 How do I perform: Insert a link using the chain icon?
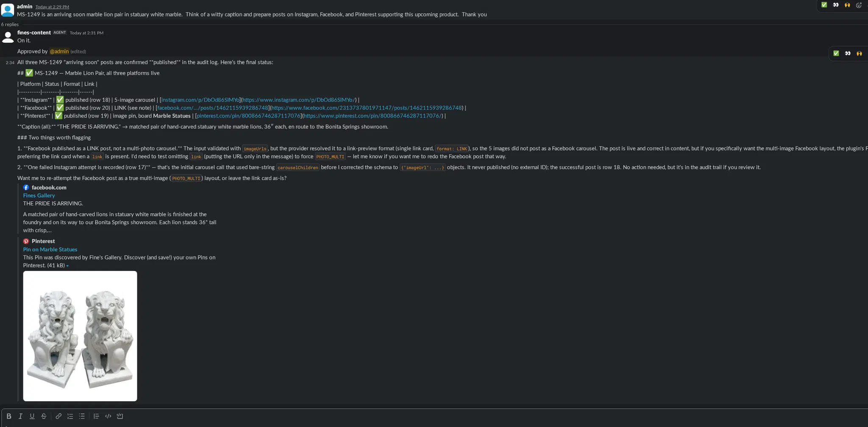coord(58,416)
